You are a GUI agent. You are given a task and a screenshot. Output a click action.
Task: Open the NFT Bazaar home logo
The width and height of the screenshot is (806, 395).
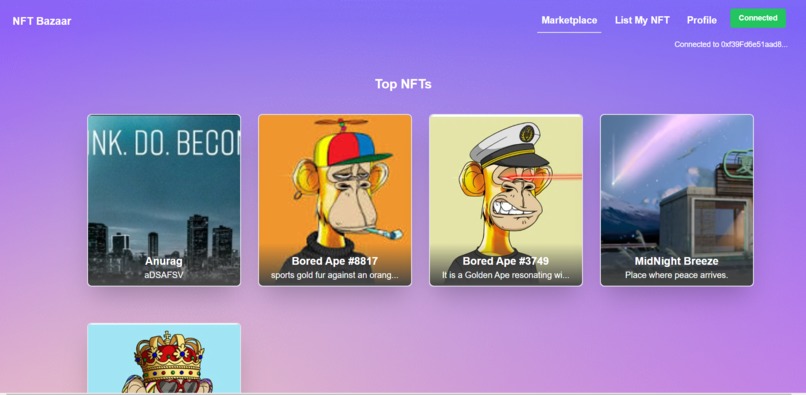point(42,21)
